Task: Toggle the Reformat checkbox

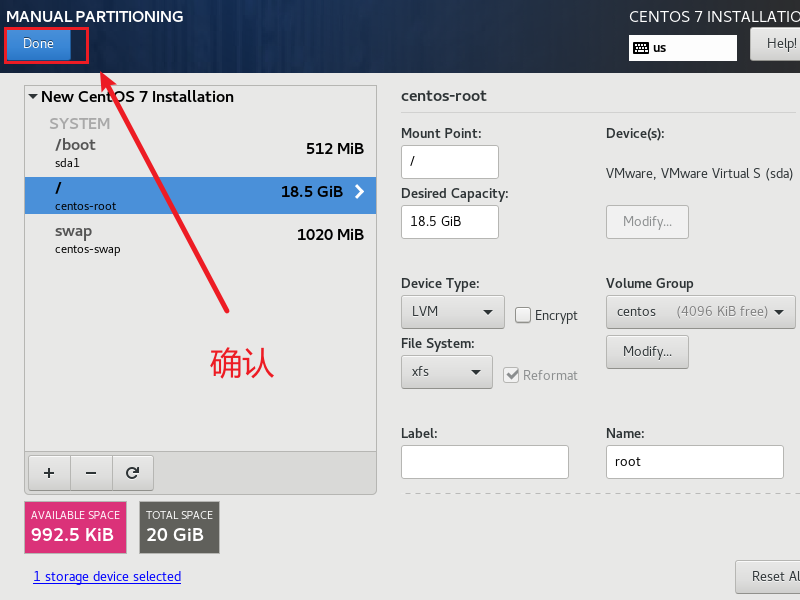Action: (511, 376)
